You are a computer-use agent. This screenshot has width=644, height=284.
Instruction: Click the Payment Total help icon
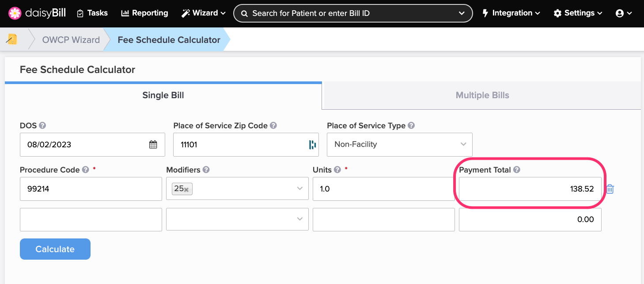[x=517, y=170]
